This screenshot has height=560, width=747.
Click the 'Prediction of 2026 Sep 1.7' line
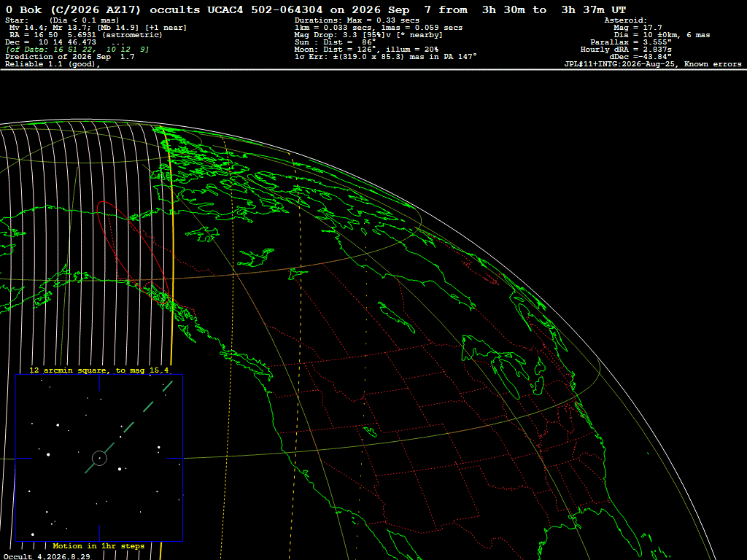pos(70,57)
